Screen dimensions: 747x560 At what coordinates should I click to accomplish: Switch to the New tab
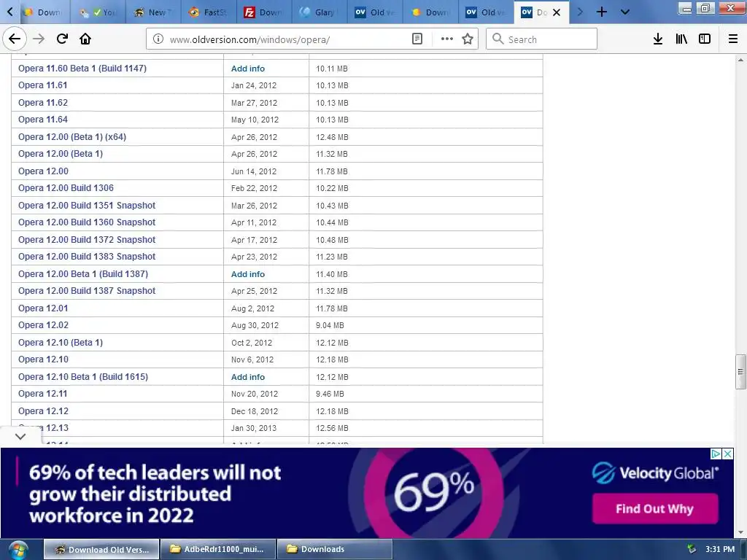point(153,12)
